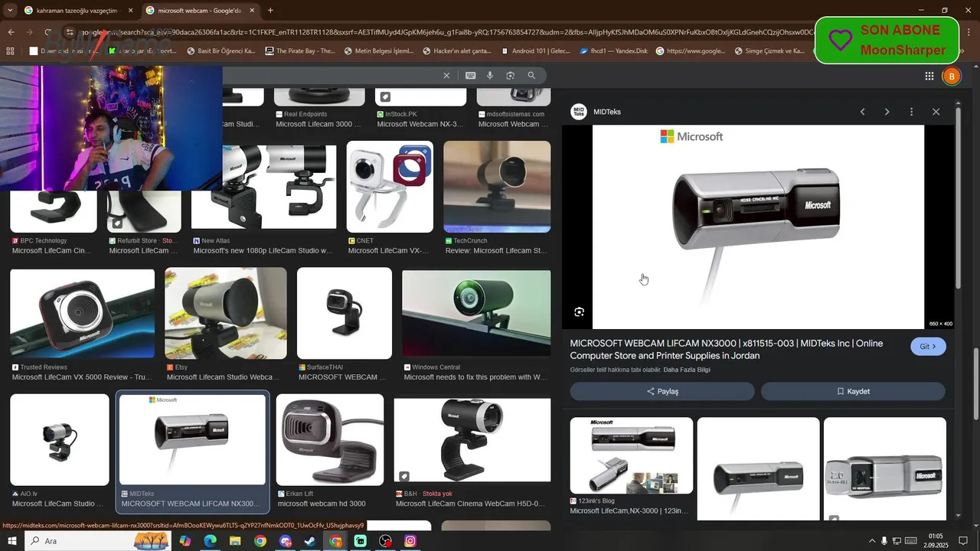Viewport: 980px width, 551px height.
Task: Open the Metin Belgesi İşleml bookmark
Action: [x=379, y=51]
